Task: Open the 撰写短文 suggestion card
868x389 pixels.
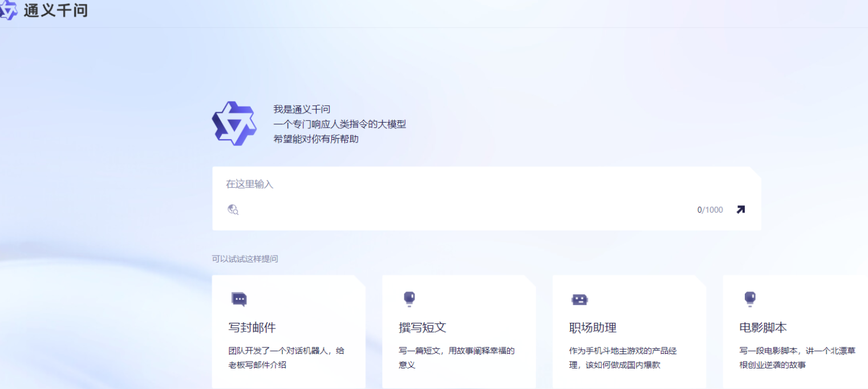Action: click(x=459, y=332)
